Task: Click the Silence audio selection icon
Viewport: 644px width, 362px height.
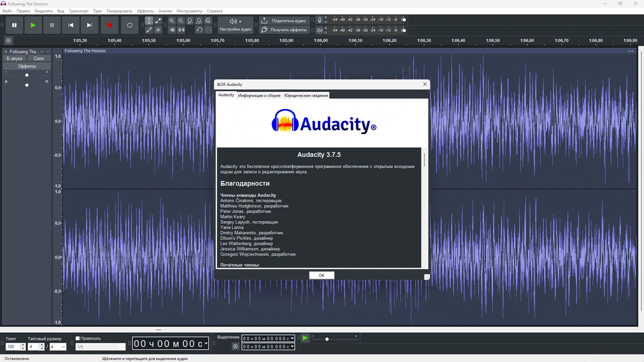Action: click(x=181, y=30)
